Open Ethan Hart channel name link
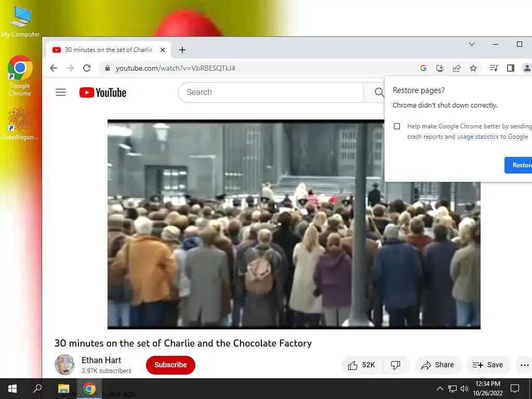Viewport: 532px width, 399px height. tap(101, 361)
